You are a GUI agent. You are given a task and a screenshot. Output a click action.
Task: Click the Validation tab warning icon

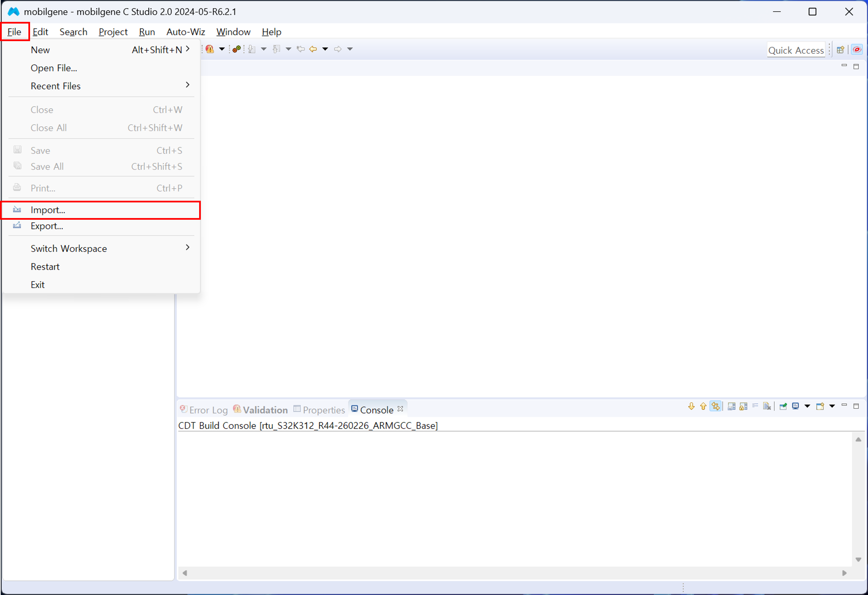coord(237,409)
